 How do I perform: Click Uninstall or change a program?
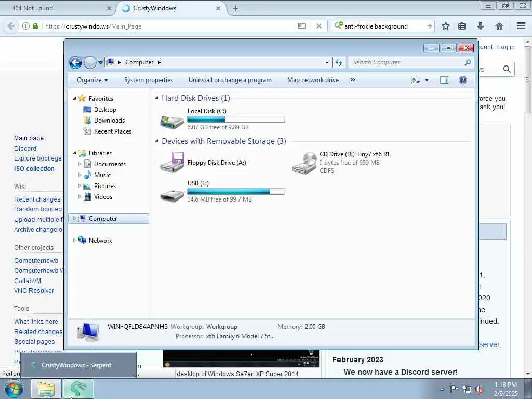pyautogui.click(x=230, y=80)
